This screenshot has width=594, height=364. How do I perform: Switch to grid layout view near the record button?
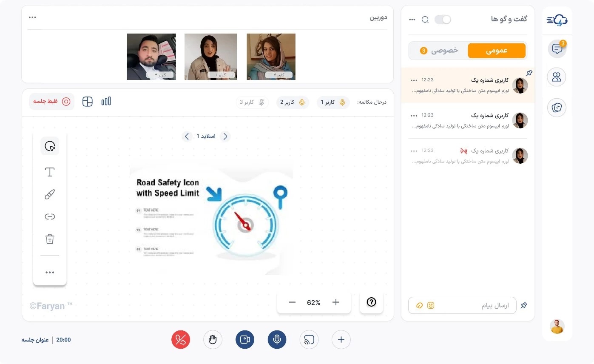(x=87, y=101)
